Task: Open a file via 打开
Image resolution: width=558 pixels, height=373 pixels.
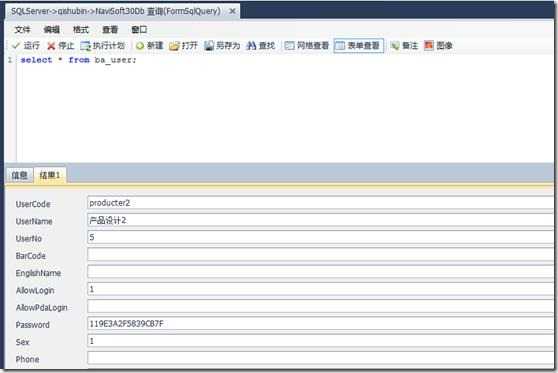Action: pos(183,46)
